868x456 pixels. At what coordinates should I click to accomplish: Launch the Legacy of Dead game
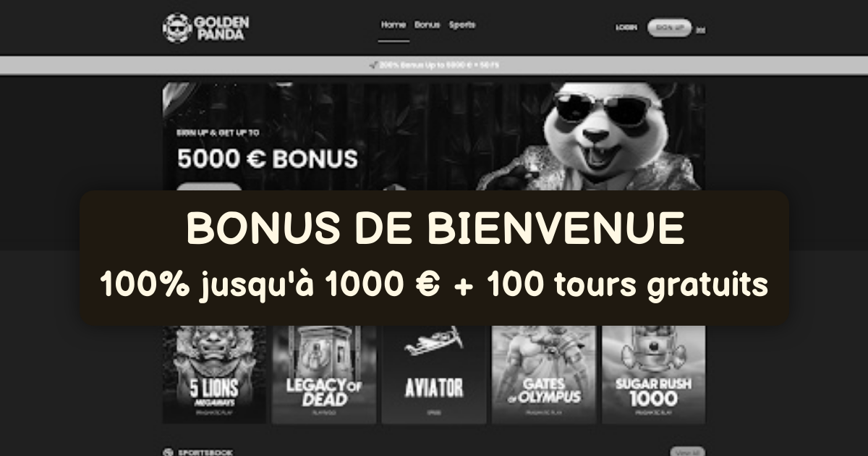[324, 374]
